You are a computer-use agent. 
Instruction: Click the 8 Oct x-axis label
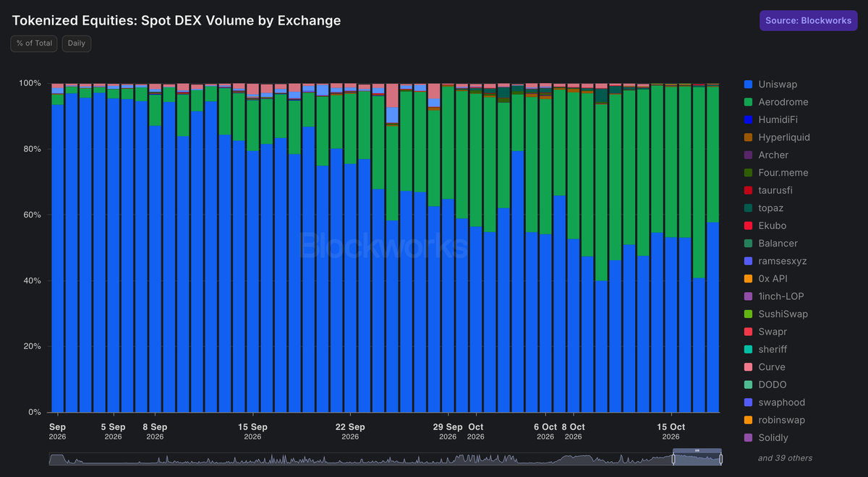pyautogui.click(x=574, y=431)
